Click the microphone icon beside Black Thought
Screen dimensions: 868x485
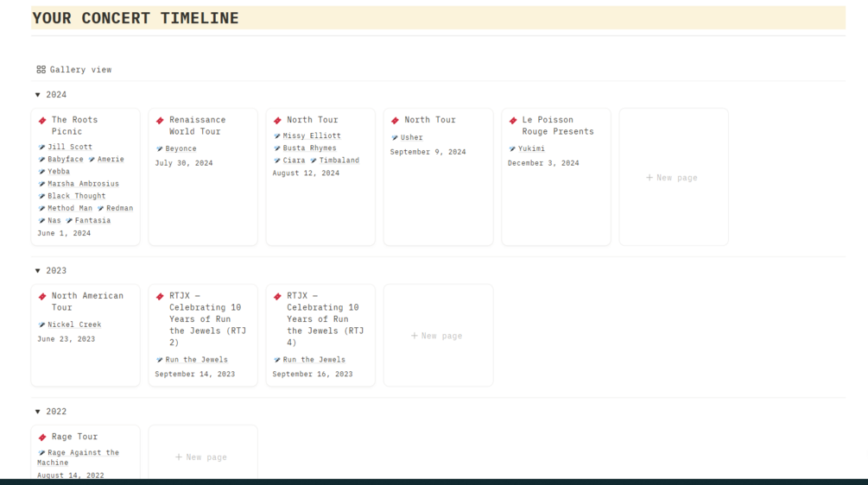[41, 196]
